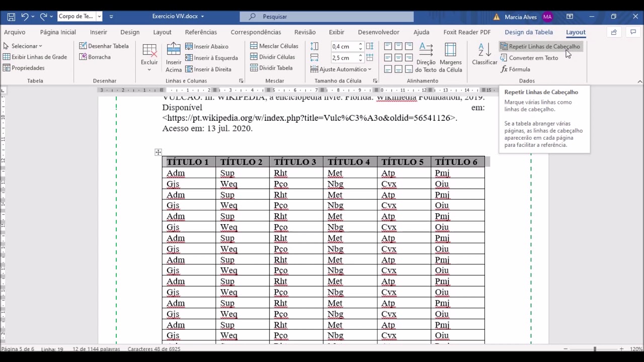Align cell text bottom center

click(x=398, y=69)
